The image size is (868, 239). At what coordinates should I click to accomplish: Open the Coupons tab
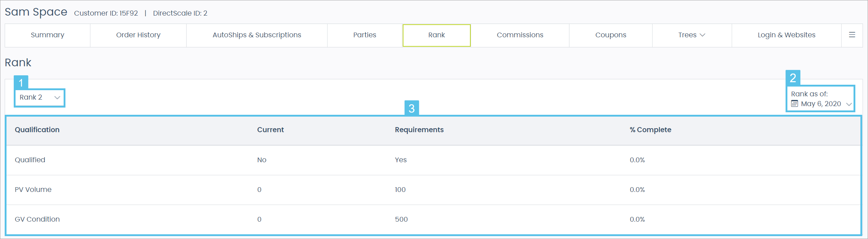(x=611, y=35)
